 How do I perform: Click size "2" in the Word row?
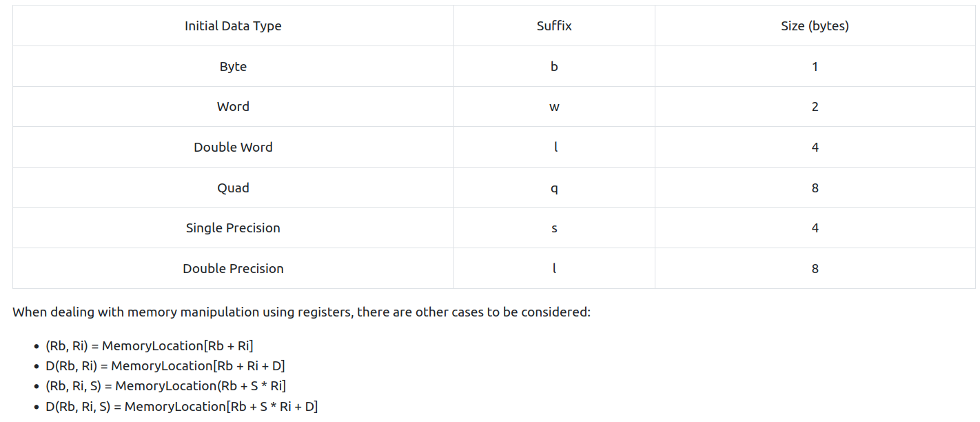[x=815, y=107]
